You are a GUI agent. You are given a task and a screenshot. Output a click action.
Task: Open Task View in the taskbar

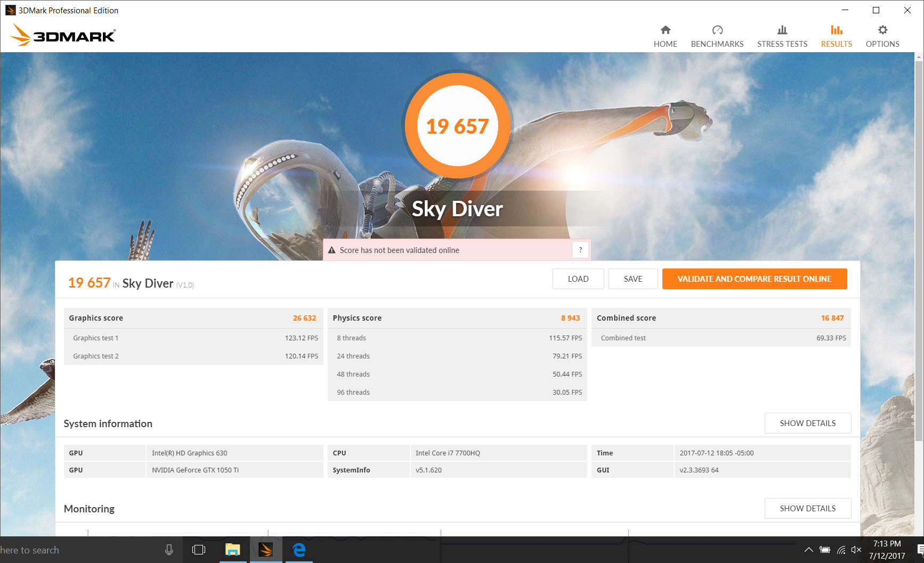(199, 550)
